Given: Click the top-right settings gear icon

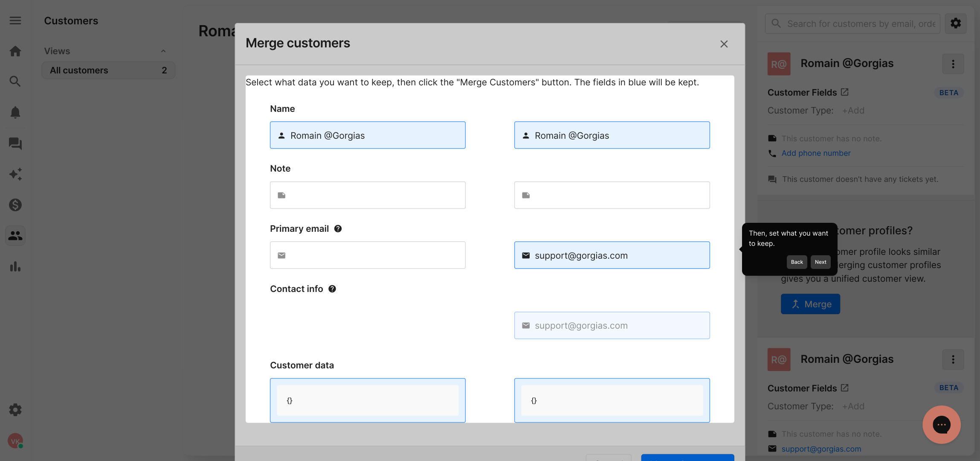Looking at the screenshot, I should pyautogui.click(x=956, y=23).
